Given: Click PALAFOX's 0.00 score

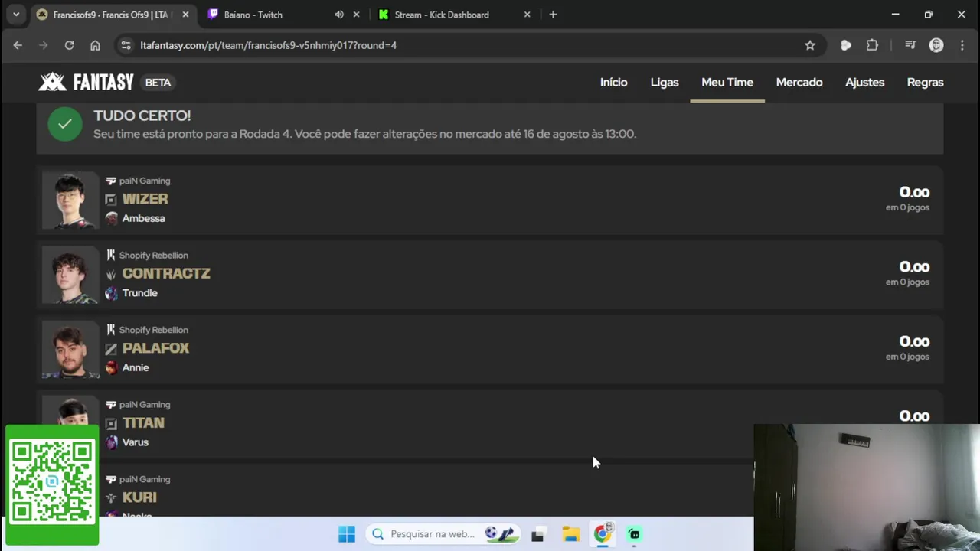Looking at the screenshot, I should point(914,342).
